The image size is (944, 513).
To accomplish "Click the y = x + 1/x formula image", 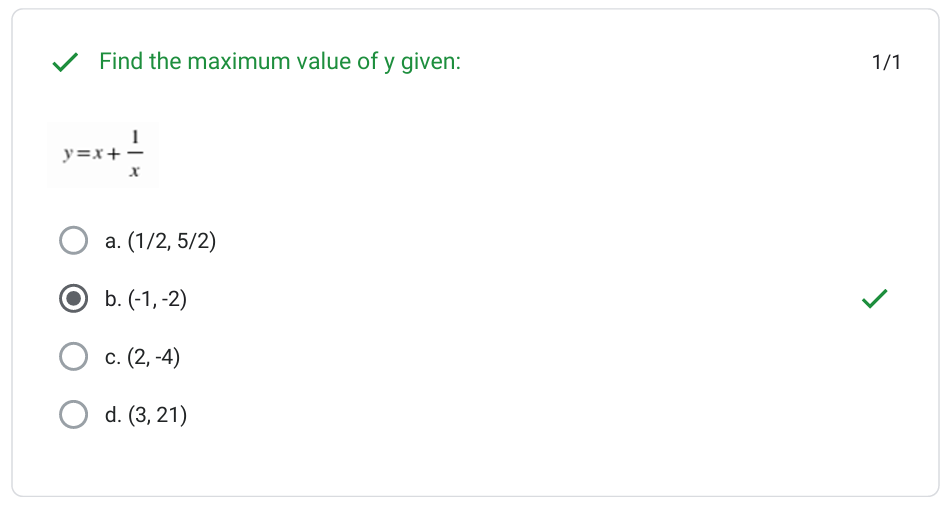I will [103, 155].
